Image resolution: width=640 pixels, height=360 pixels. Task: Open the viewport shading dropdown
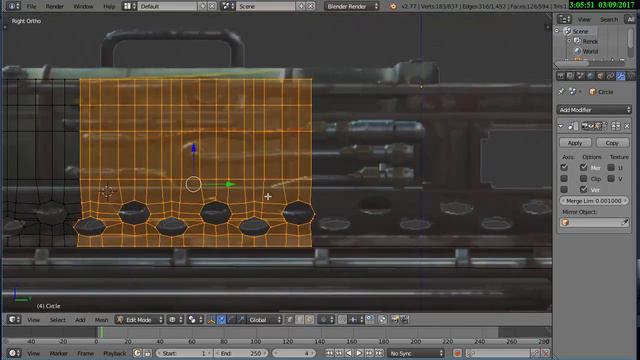coord(175,320)
